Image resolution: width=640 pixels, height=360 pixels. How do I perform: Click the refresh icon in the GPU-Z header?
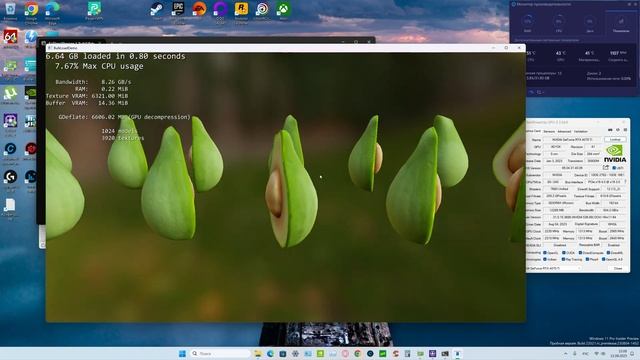(618, 130)
